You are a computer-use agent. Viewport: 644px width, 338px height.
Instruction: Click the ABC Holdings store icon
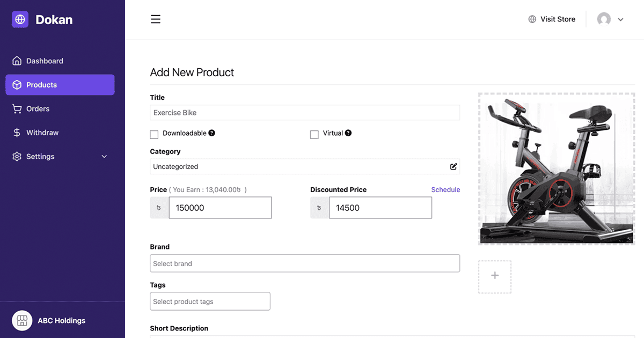pyautogui.click(x=21, y=320)
